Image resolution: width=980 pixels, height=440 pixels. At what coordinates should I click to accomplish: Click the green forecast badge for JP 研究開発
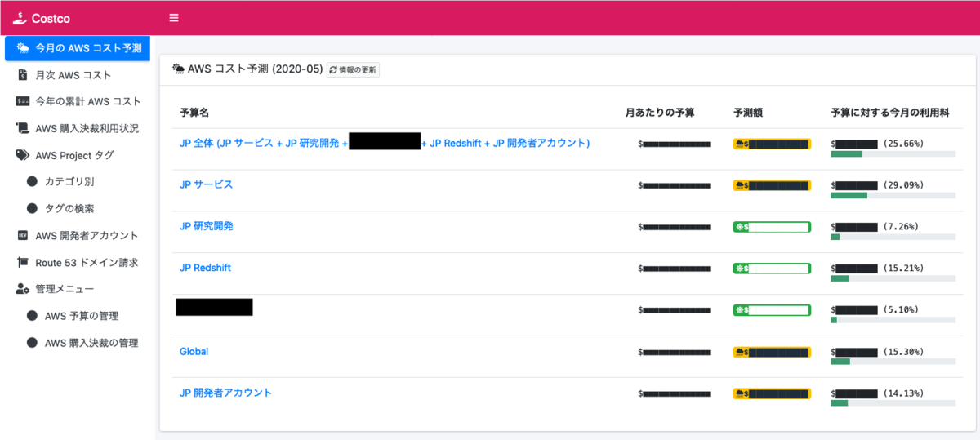click(772, 227)
